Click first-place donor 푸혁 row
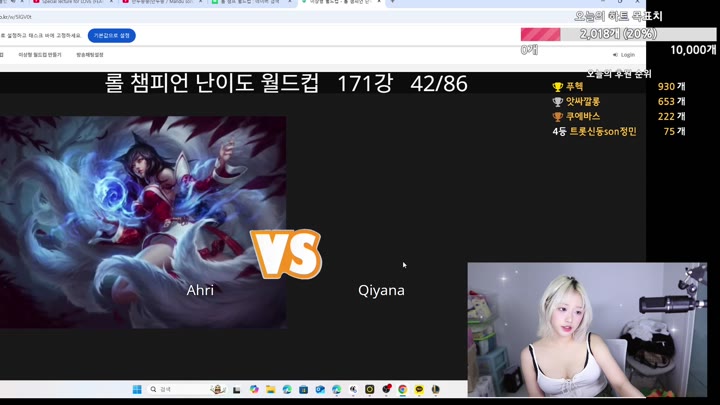 [x=619, y=86]
